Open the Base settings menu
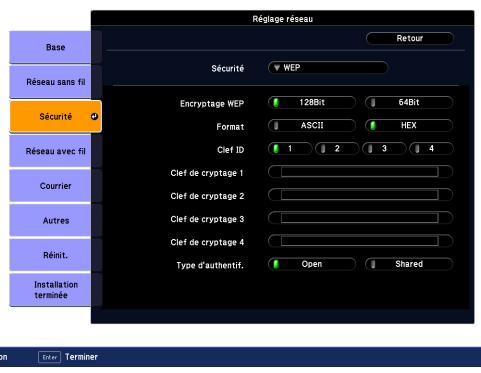The height and width of the screenshot is (373, 481). [x=50, y=47]
